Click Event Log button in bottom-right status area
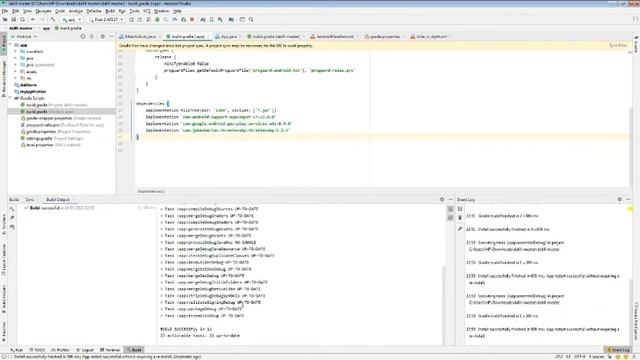The image size is (640, 360). click(x=618, y=350)
